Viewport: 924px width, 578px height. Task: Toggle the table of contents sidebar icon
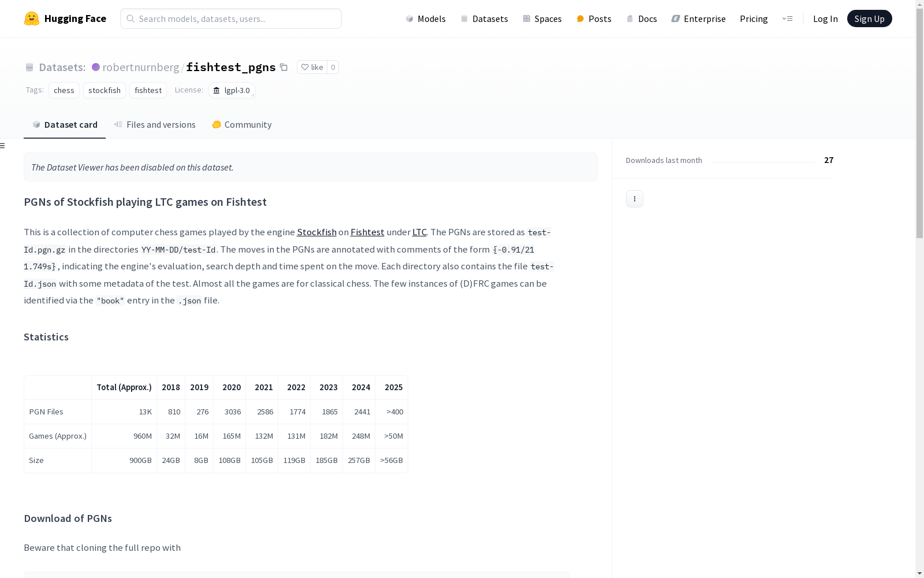[3, 146]
